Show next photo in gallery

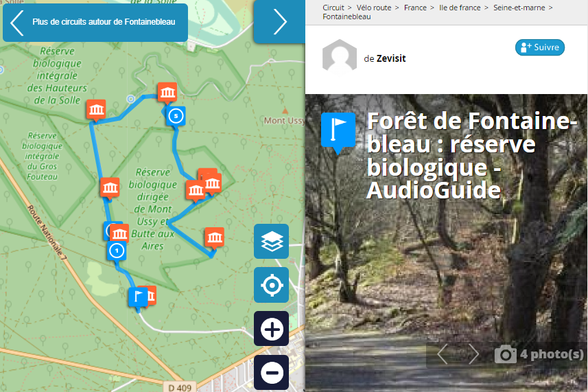coord(474,354)
